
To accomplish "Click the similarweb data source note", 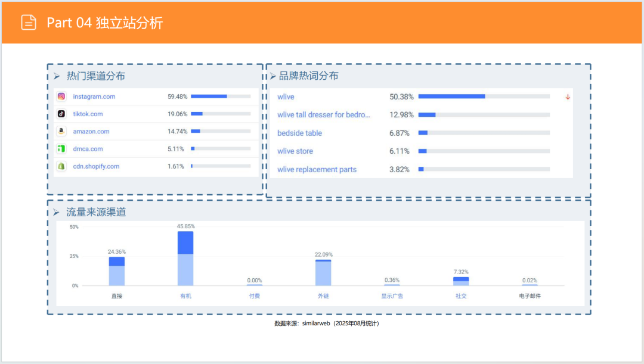I will [x=327, y=323].
